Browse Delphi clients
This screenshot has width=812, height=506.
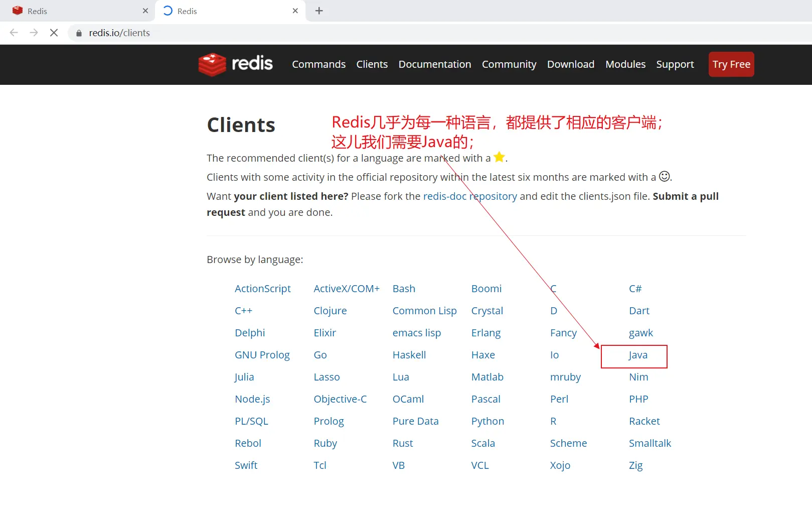point(250,333)
